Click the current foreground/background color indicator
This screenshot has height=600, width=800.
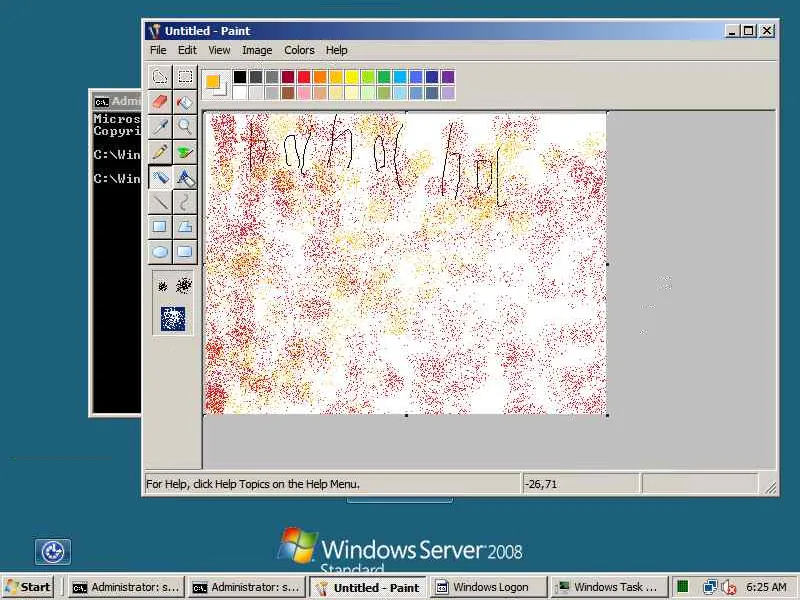point(216,85)
